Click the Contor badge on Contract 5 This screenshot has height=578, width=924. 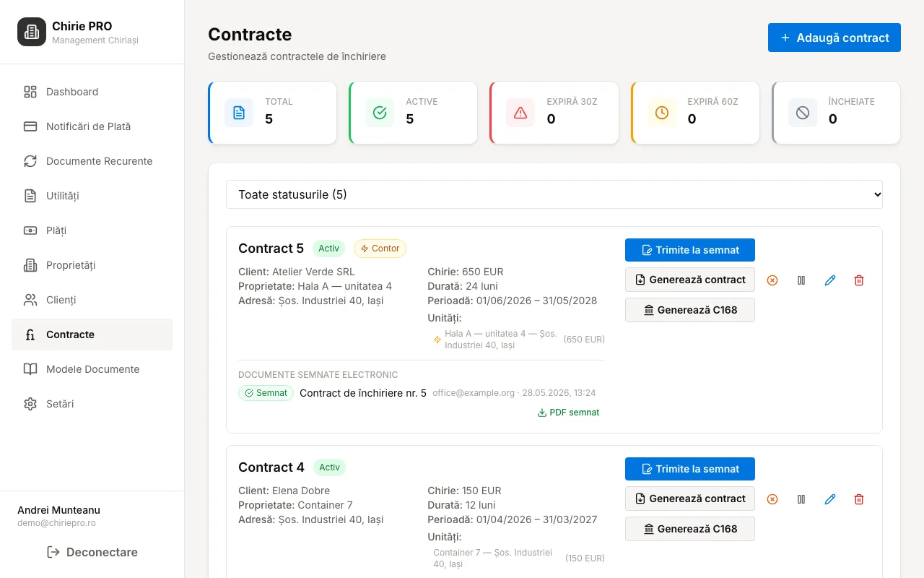[380, 249]
